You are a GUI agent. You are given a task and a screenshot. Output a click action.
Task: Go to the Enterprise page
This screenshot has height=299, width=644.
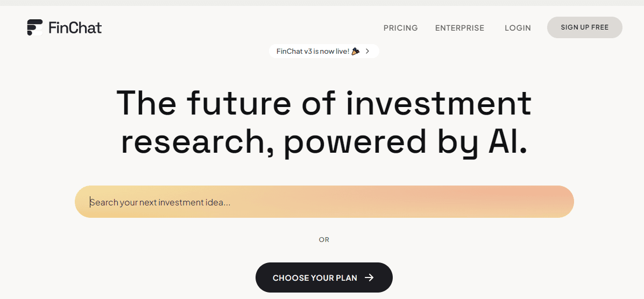click(459, 28)
